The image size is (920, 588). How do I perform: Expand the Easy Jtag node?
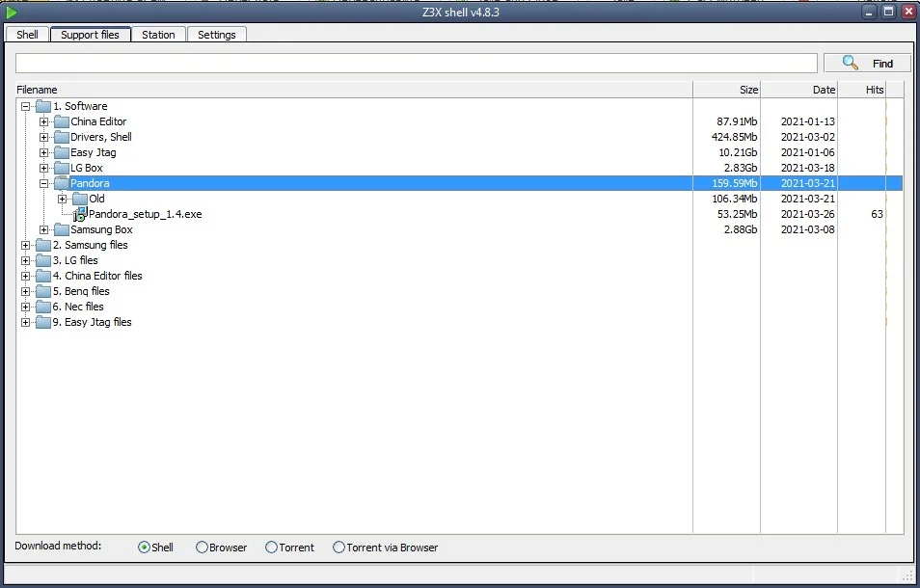tap(44, 152)
